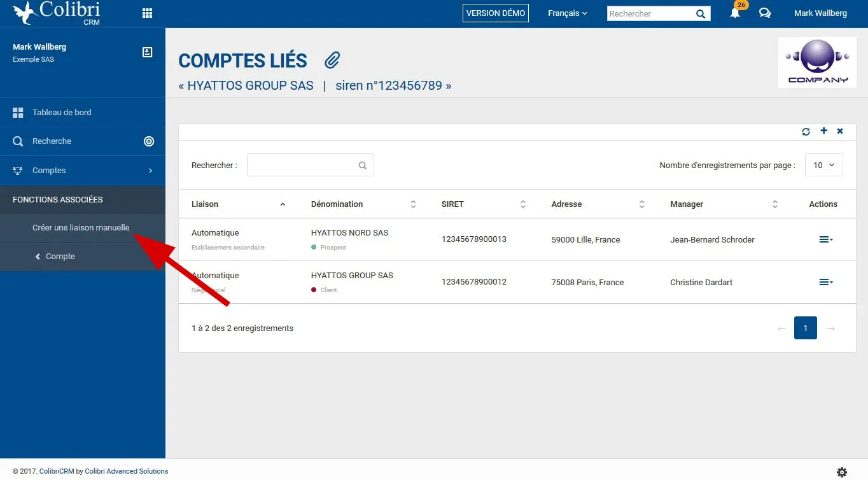The image size is (868, 480).
Task: Go to previous page arrow
Action: point(782,328)
